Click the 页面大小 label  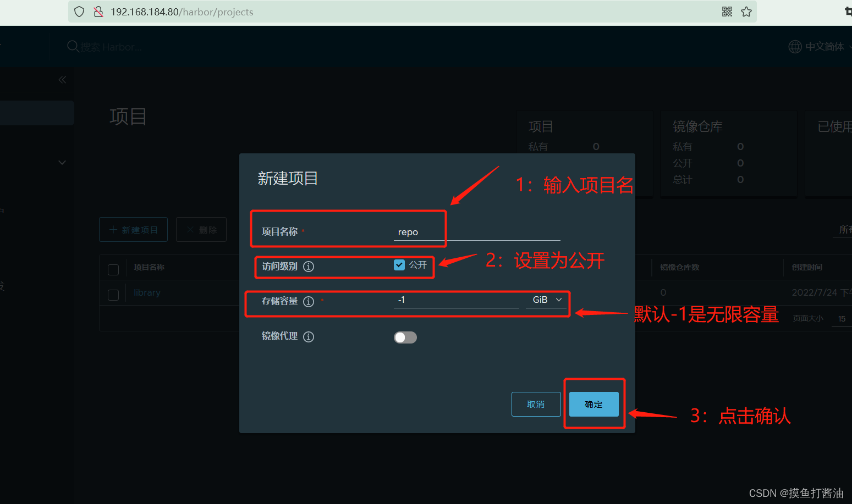(808, 318)
